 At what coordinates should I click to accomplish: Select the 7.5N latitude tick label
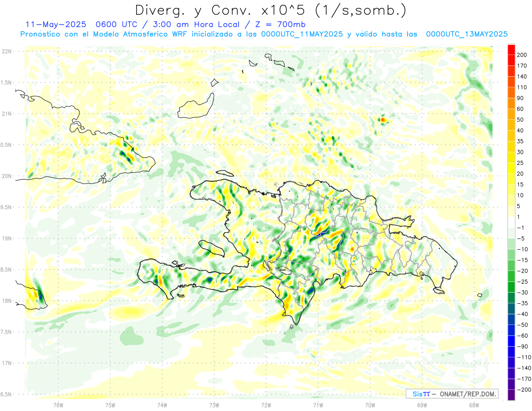point(6,332)
